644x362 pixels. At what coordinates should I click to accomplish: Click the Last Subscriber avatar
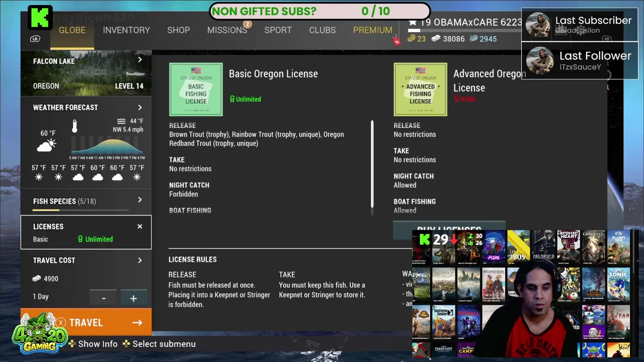(537, 25)
